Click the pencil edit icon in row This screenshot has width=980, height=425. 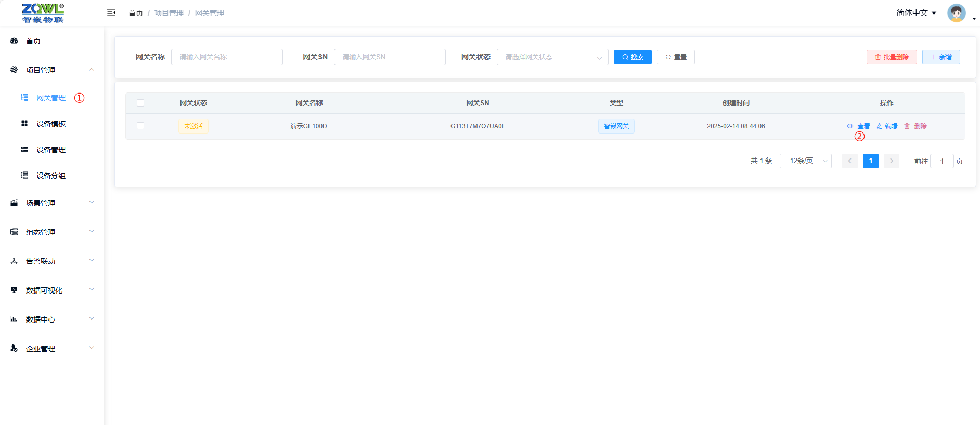879,126
